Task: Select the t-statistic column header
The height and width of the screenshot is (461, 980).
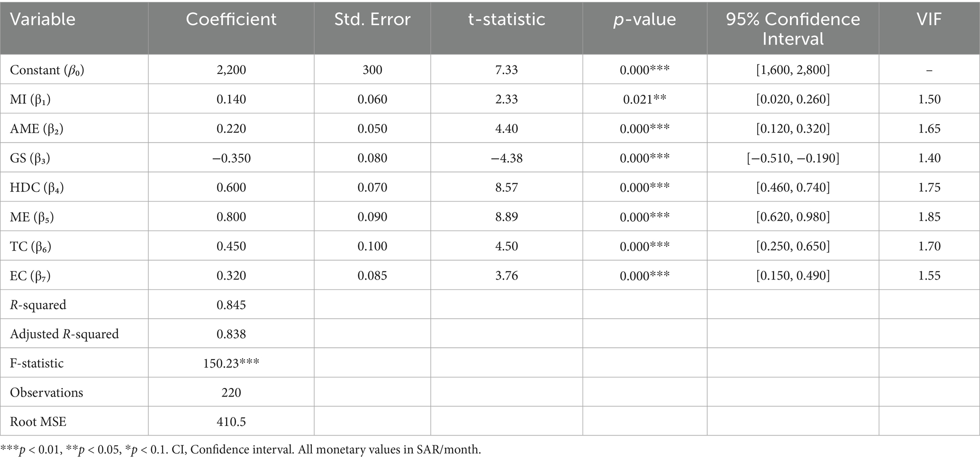Action: click(507, 19)
